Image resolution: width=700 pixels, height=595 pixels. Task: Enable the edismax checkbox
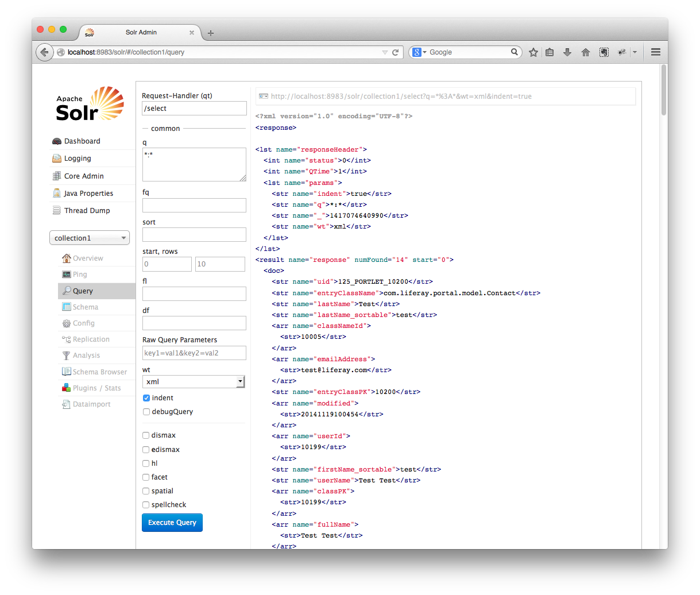146,450
